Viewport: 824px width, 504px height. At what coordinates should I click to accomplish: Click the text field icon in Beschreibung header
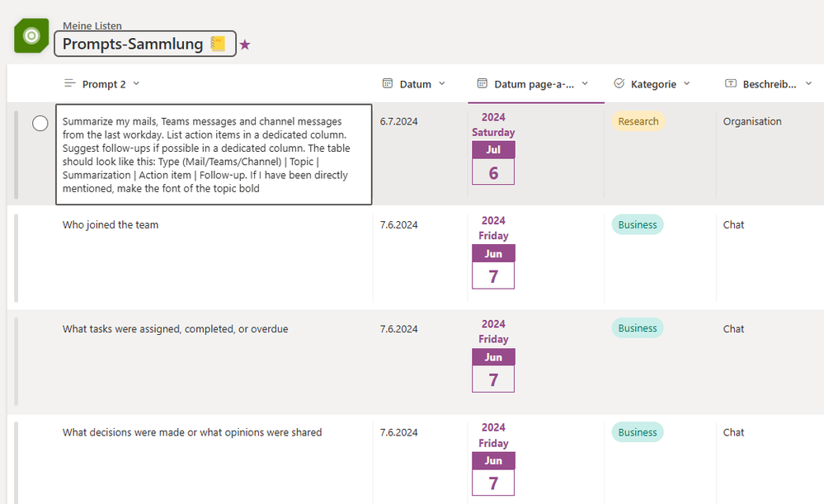[731, 83]
